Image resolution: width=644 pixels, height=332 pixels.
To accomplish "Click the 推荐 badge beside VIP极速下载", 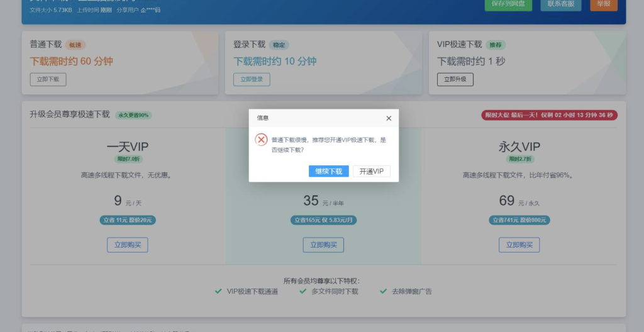I will (x=496, y=45).
